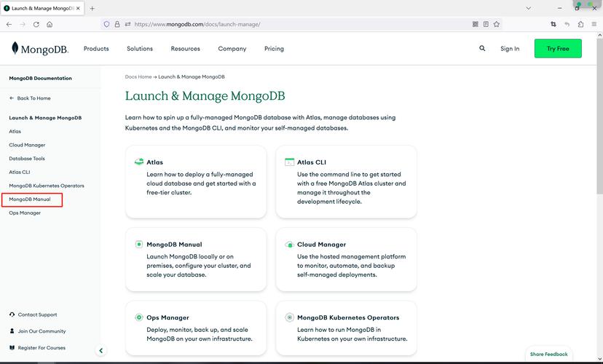The height and width of the screenshot is (364, 603).
Task: Open the shield tracking protection icon
Action: 106,24
